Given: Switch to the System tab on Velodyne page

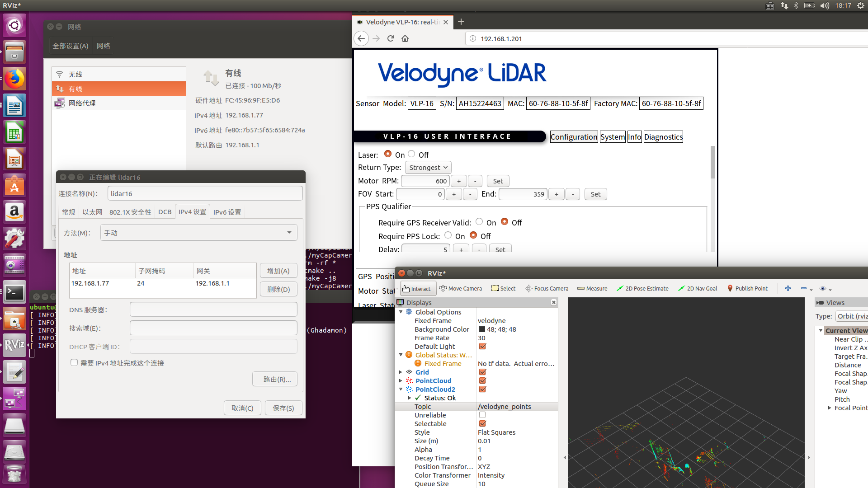Looking at the screenshot, I should (613, 136).
